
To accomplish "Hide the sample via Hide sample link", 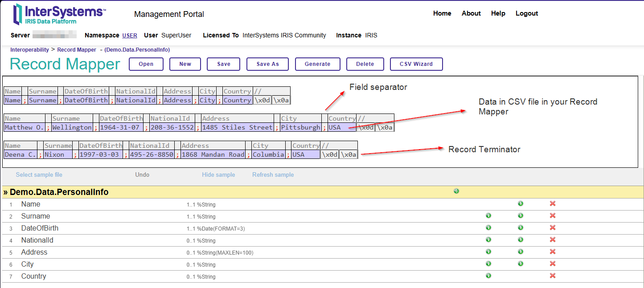I will click(x=218, y=175).
